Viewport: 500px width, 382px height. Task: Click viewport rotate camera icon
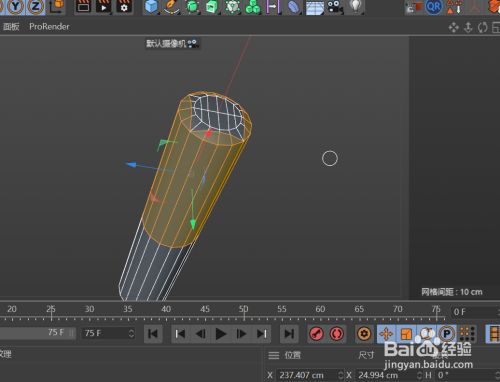482,27
